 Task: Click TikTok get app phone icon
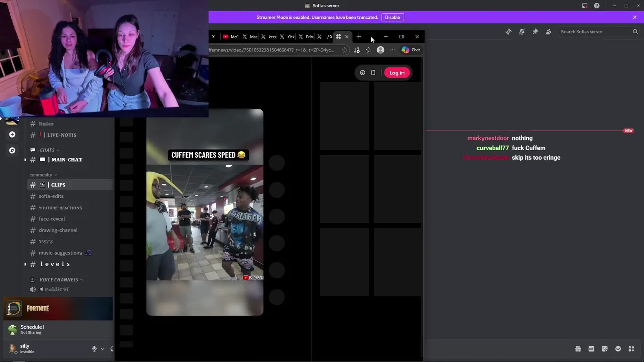[373, 73]
